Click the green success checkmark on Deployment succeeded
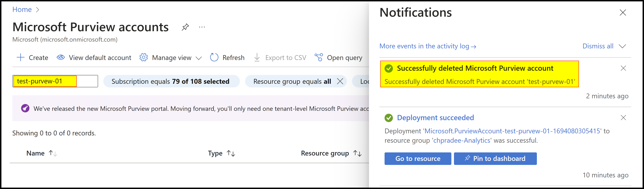 point(389,118)
